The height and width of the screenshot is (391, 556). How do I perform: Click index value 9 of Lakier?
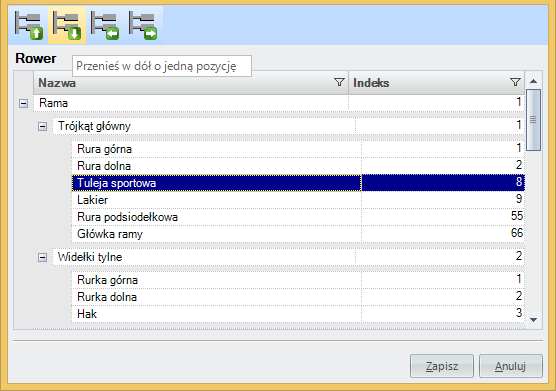(519, 199)
